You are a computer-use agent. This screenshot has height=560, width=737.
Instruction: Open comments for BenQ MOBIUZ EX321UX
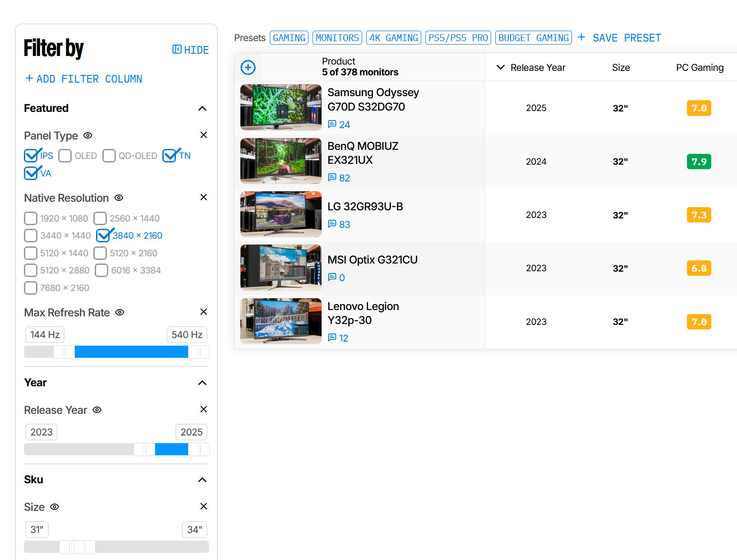pos(339,178)
